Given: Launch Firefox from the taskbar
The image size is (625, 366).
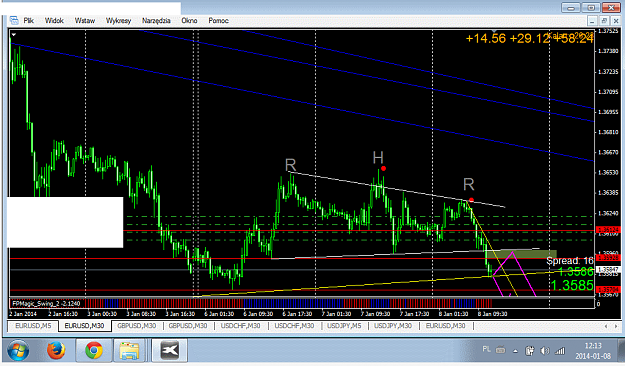Looking at the screenshot, I should pos(56,351).
